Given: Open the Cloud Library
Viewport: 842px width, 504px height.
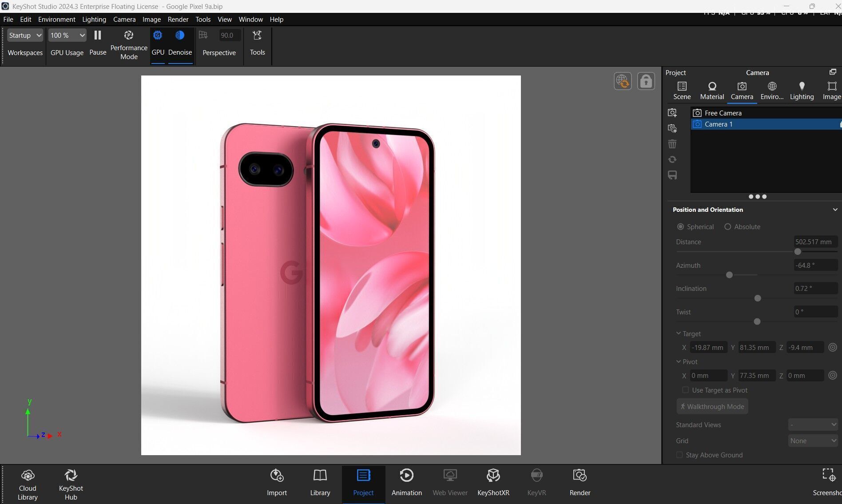Looking at the screenshot, I should tap(28, 484).
